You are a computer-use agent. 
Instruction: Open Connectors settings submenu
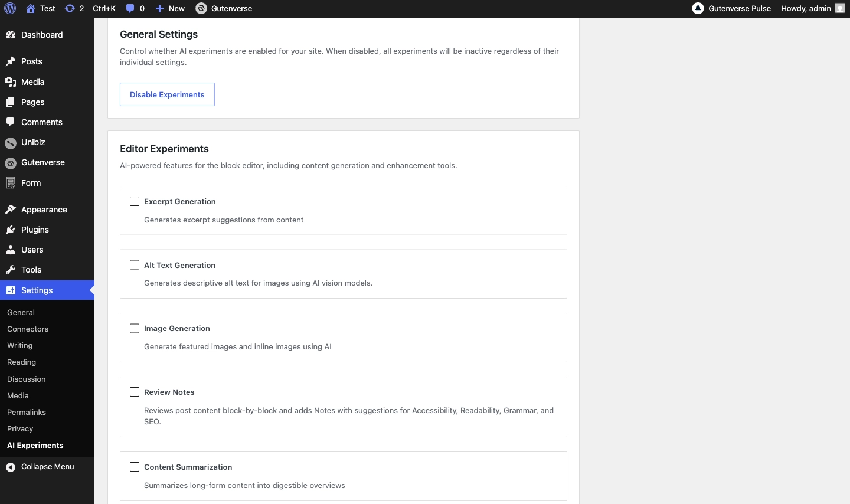click(x=28, y=329)
